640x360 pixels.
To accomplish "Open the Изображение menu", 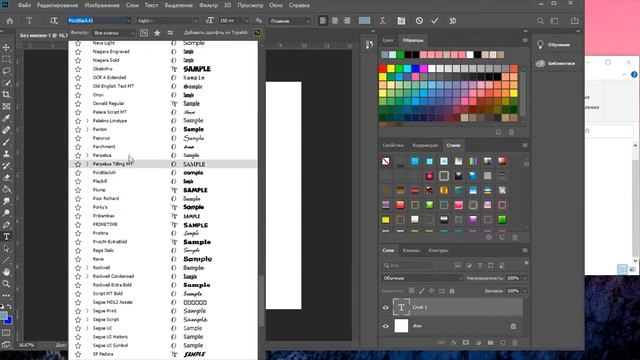I will [102, 5].
